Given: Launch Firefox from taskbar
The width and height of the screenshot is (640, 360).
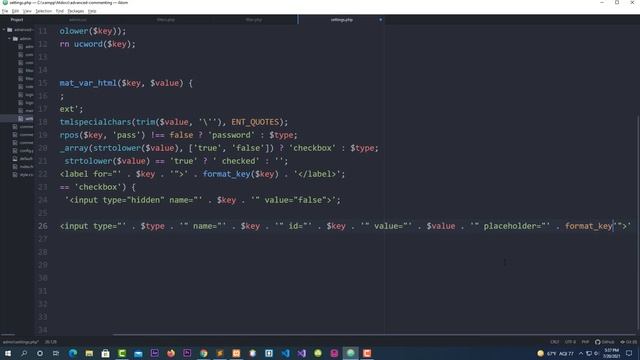Looking at the screenshot, I should (171, 353).
